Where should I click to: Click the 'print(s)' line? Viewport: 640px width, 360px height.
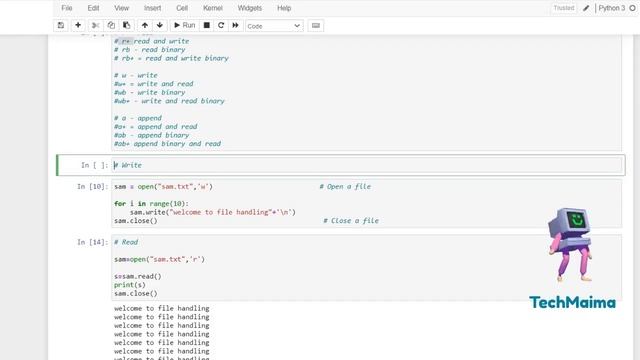130,285
